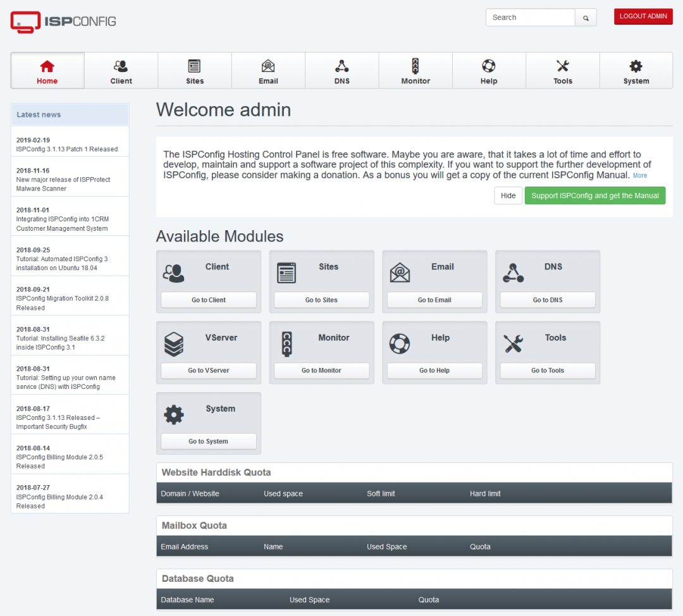
Task: Click the envelope icon in Email module
Action: [x=400, y=273]
